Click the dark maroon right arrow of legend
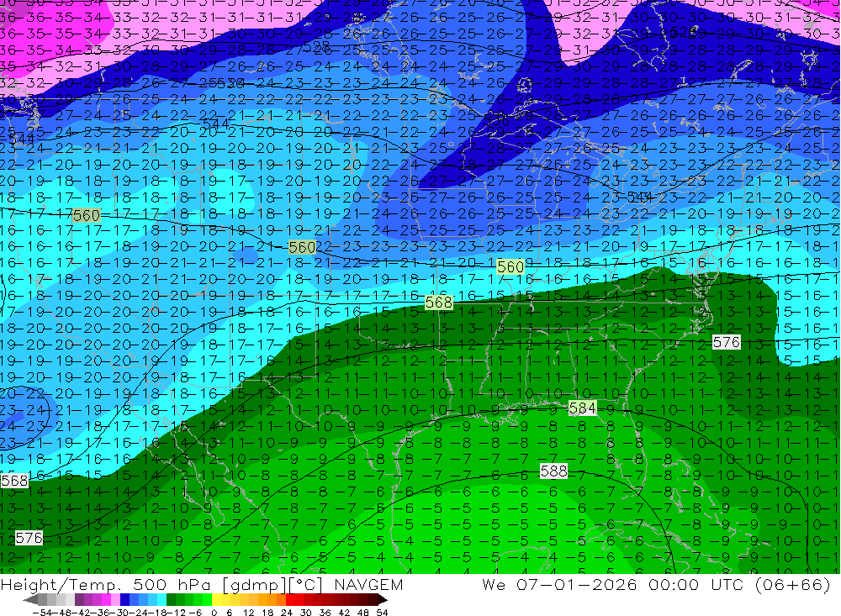 (383, 599)
